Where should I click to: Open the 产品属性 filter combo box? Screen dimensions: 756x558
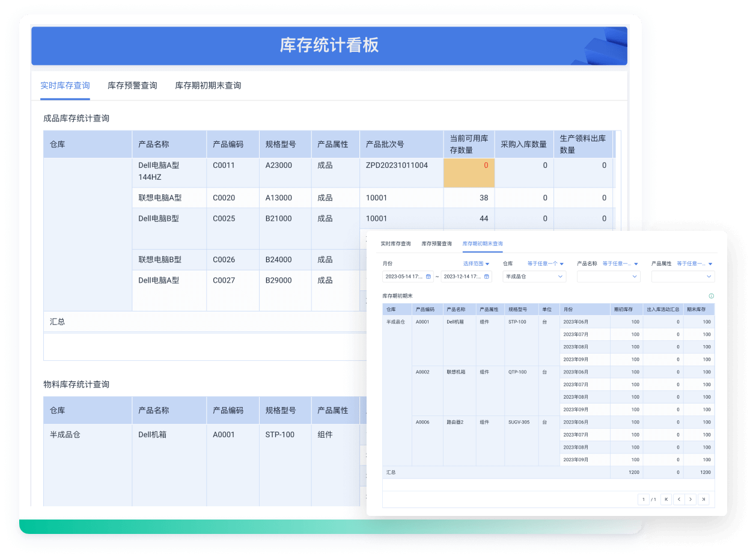point(683,277)
